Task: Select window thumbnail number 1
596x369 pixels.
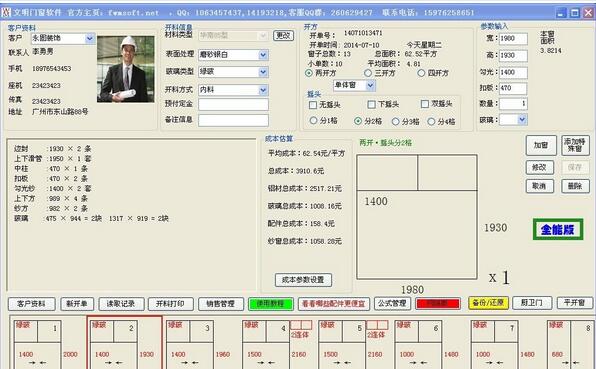Action: pos(38,344)
